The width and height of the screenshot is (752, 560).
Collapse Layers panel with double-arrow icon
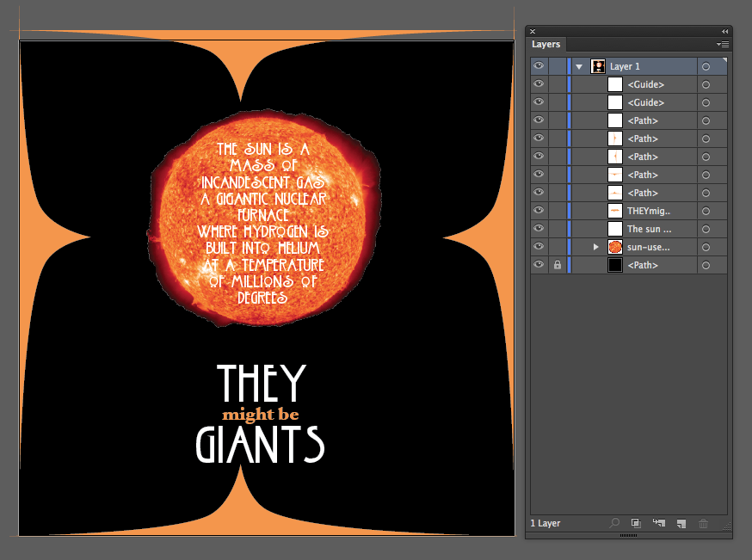[x=724, y=31]
